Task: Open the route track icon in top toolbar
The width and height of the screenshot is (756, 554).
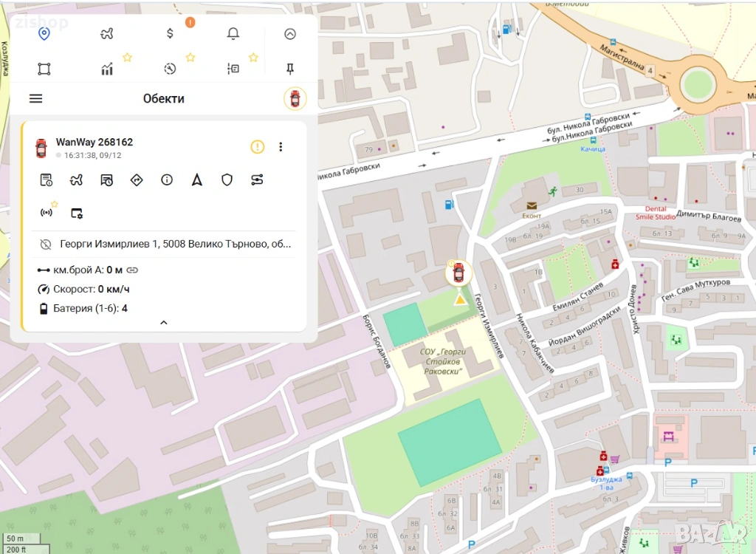Action: [x=107, y=34]
